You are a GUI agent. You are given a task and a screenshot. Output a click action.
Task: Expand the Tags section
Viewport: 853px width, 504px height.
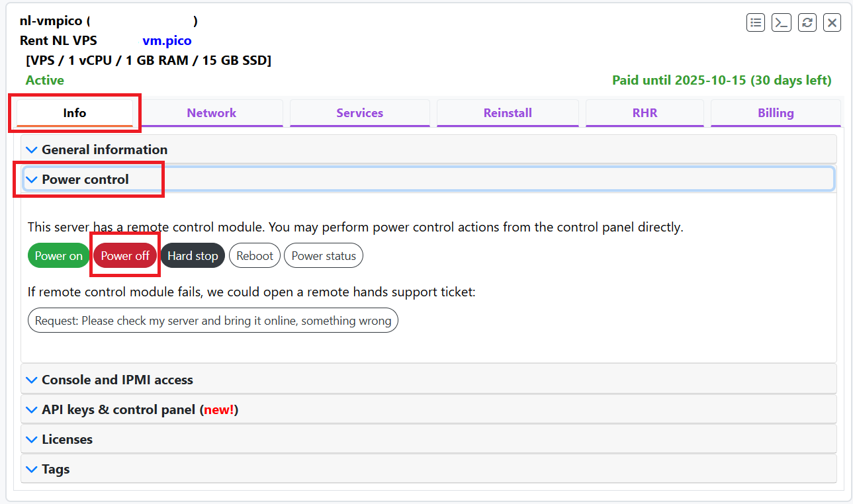point(56,469)
